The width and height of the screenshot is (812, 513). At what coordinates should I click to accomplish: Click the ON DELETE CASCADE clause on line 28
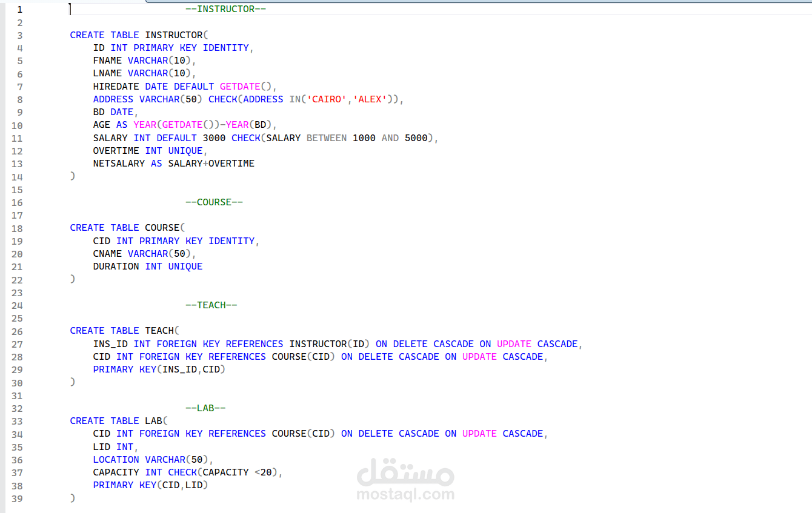pos(388,356)
